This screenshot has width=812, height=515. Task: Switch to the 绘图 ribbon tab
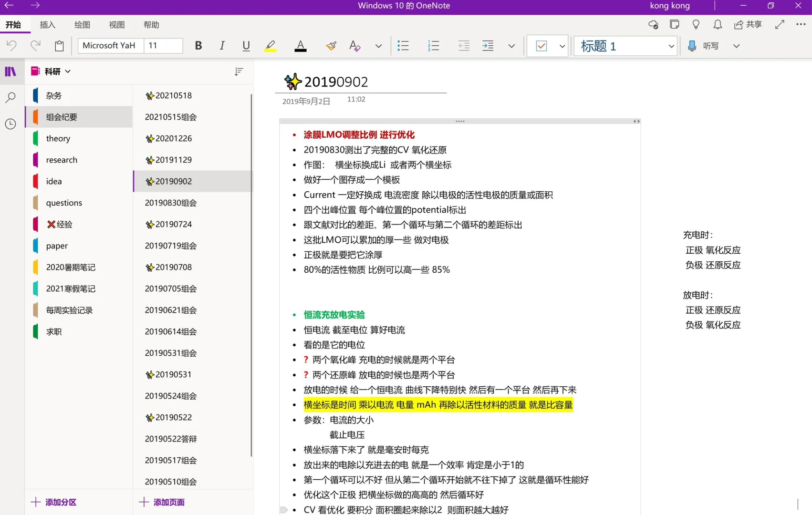click(x=82, y=25)
